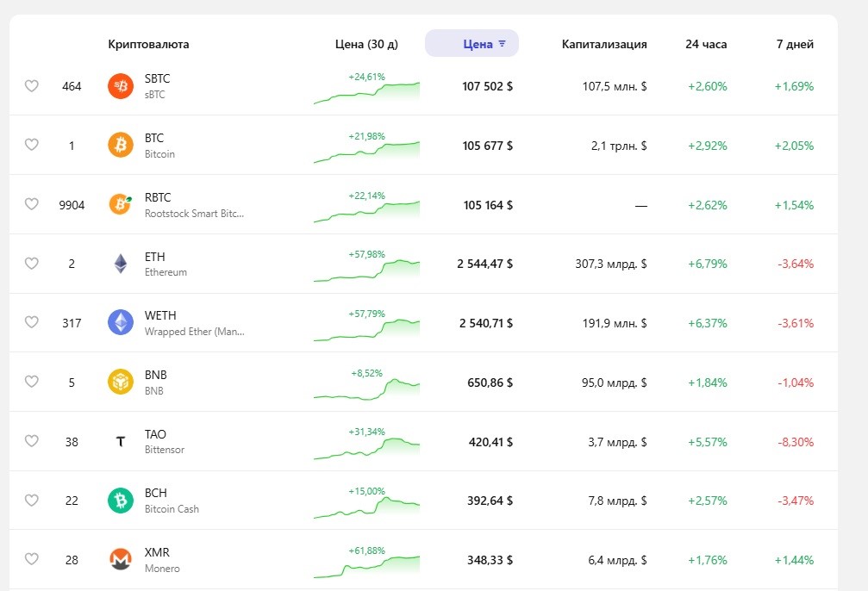
Task: Click the sBTC coin logo icon
Action: (x=120, y=86)
